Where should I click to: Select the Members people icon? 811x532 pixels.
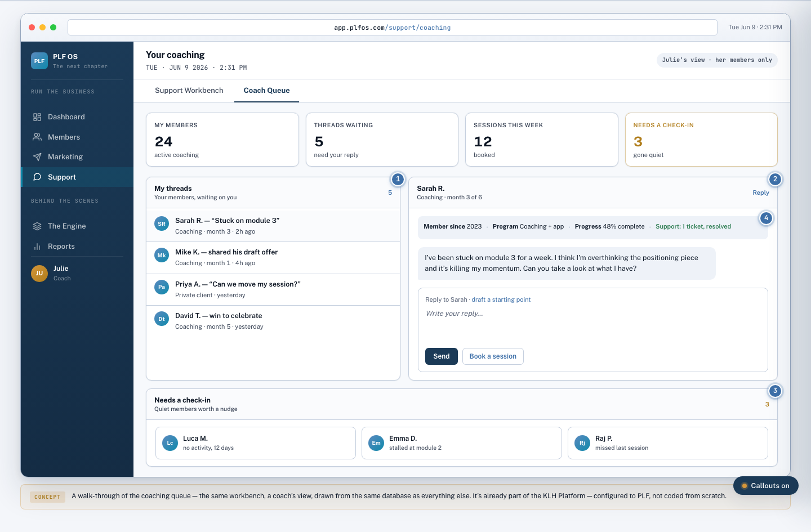point(37,137)
